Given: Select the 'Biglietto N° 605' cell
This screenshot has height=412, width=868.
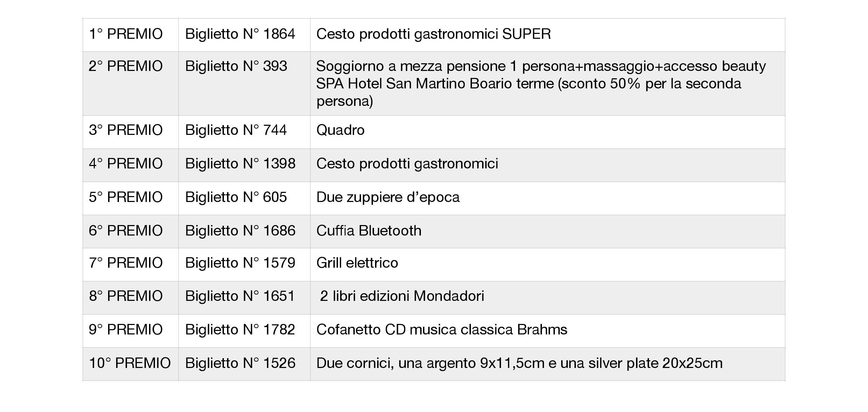Looking at the screenshot, I should [x=236, y=197].
